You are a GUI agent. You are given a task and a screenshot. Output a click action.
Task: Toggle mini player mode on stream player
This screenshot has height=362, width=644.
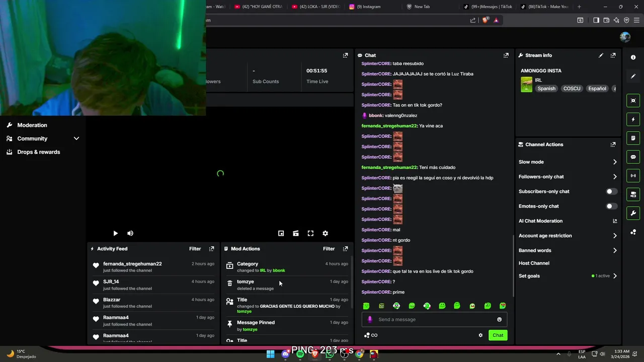click(281, 233)
